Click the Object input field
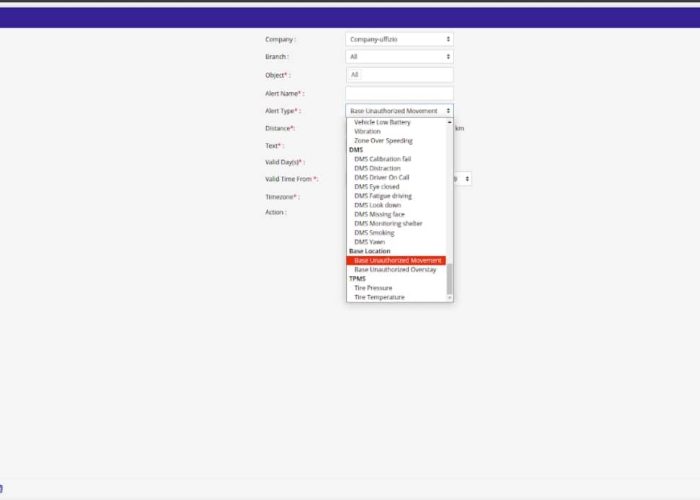This screenshot has height=500, width=700. (399, 75)
